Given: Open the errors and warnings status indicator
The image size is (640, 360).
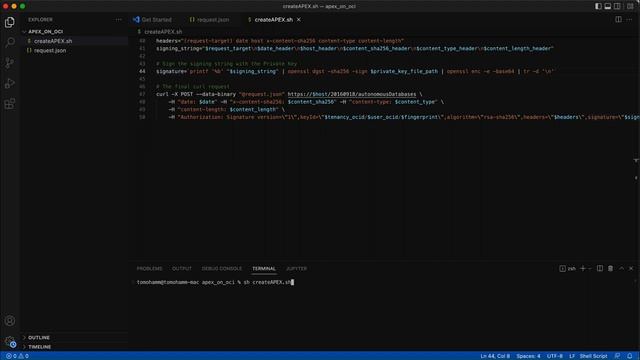Looking at the screenshot, I should 17,356.
